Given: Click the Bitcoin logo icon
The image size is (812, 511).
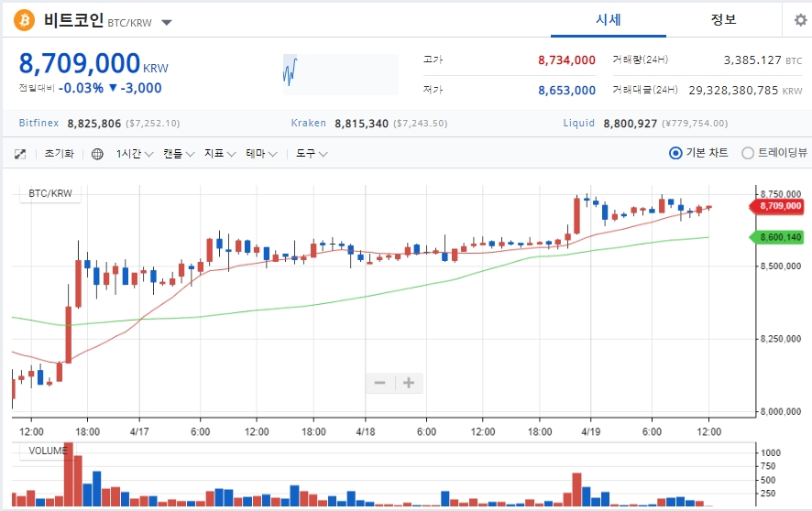Looking at the screenshot, I should click(x=24, y=20).
